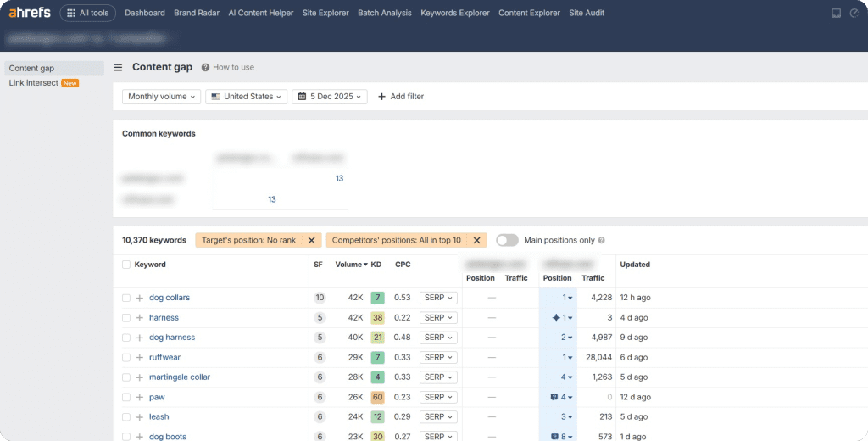Open Site Explorer
The width and height of the screenshot is (868, 441).
pos(325,13)
